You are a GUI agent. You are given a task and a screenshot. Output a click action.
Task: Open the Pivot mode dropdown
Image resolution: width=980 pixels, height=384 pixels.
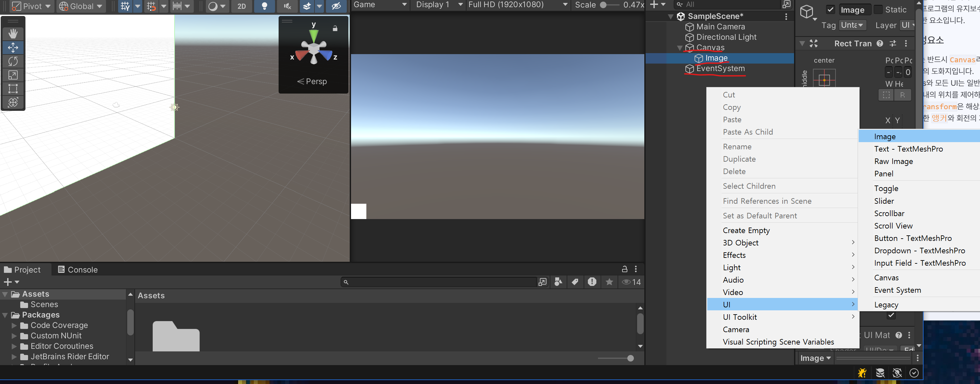(x=31, y=6)
